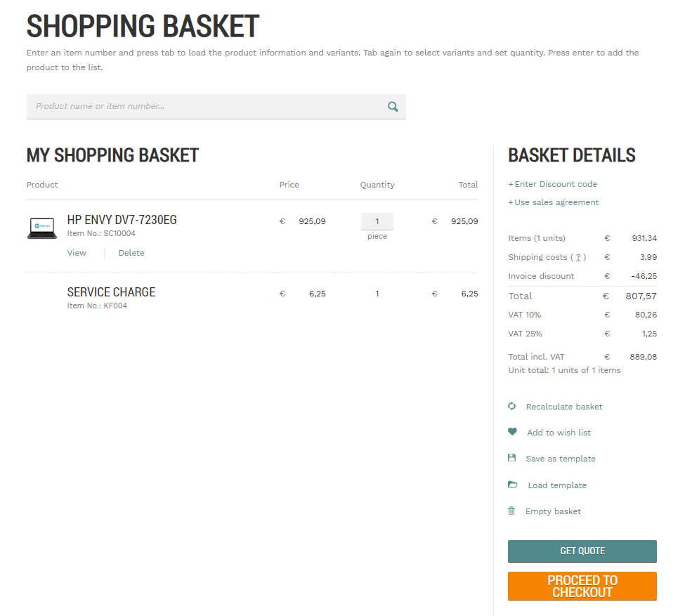Select the VAT 25% amount 1,25
The width and height of the screenshot is (685, 616).
(649, 334)
